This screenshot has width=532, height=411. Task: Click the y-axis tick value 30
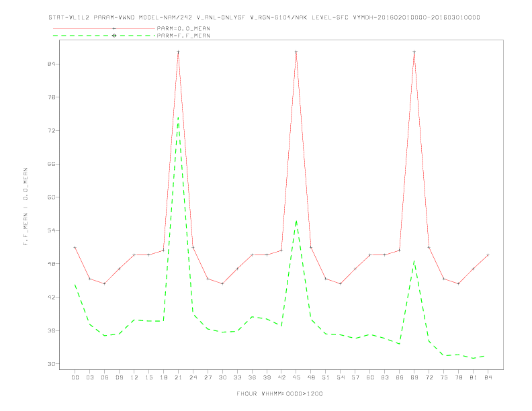click(x=51, y=364)
